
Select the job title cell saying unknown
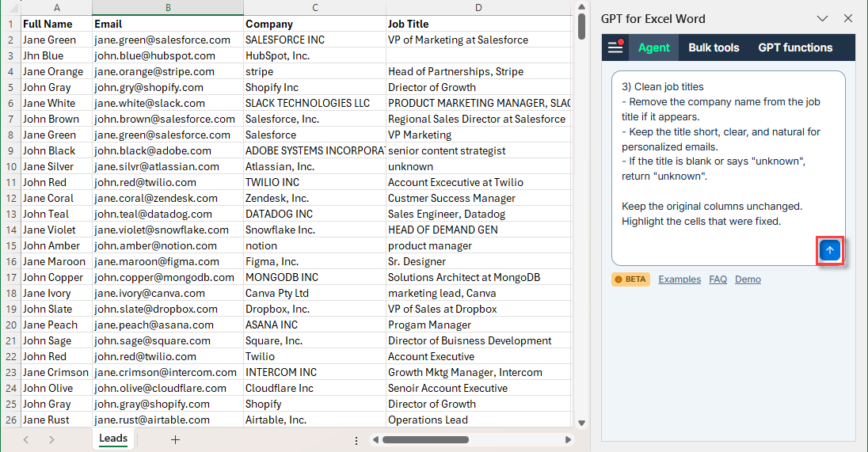478,166
